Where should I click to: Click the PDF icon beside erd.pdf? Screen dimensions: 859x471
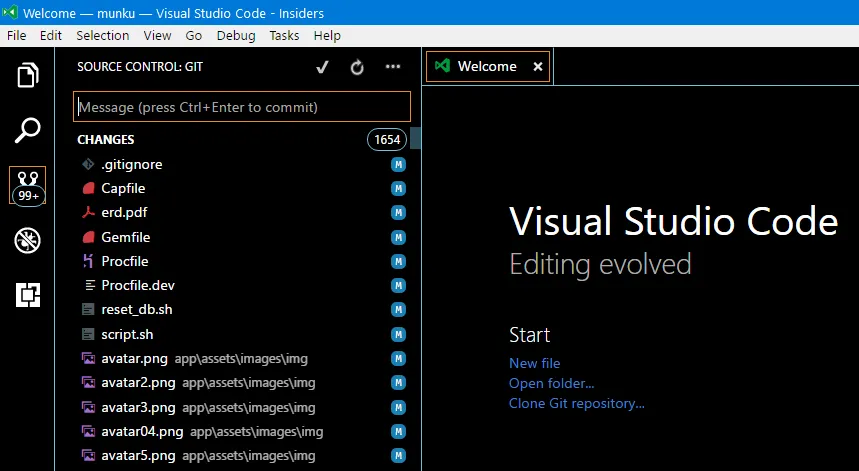click(88, 212)
